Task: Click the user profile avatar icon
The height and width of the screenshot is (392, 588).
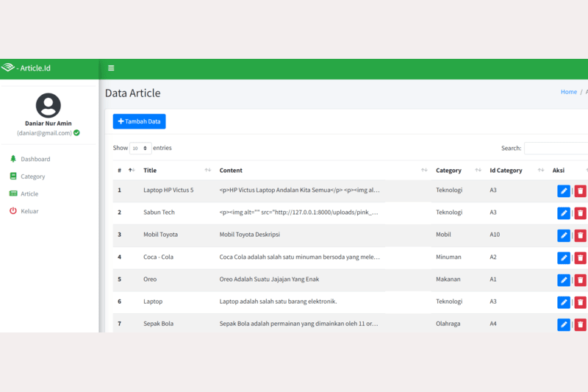Action: pos(49,105)
